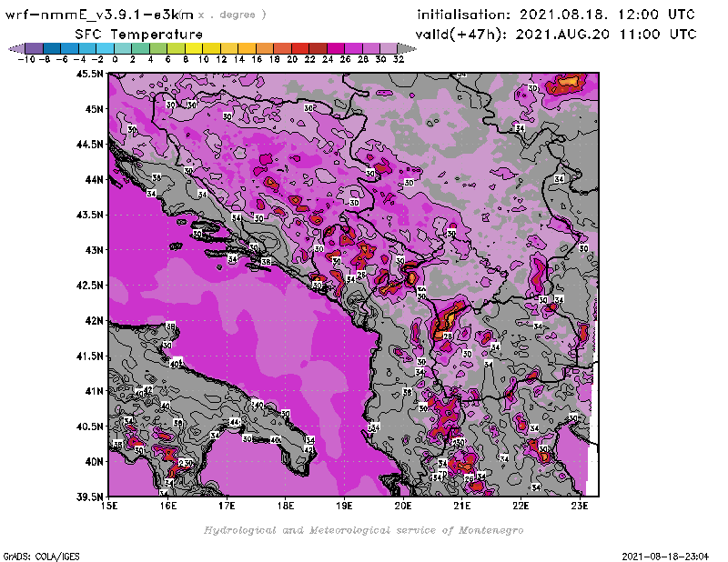Click the 39.5N latitude axis label

pos(89,497)
